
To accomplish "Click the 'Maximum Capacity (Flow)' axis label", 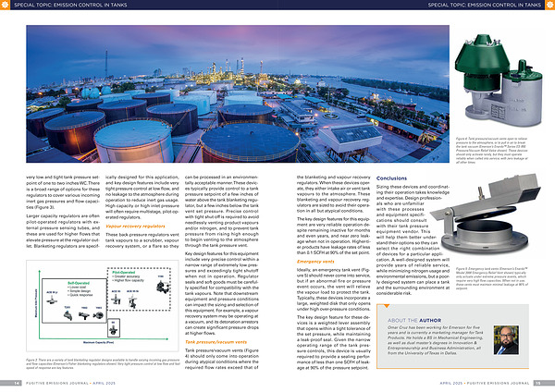I will tap(98, 342).
